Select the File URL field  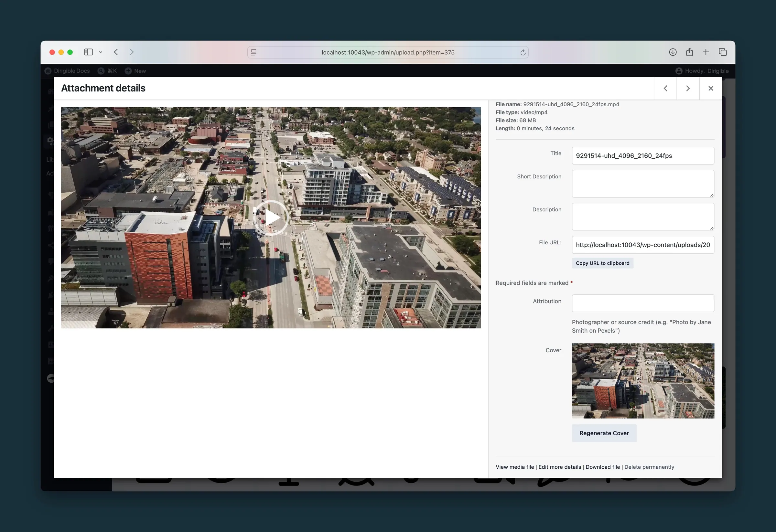[643, 245]
